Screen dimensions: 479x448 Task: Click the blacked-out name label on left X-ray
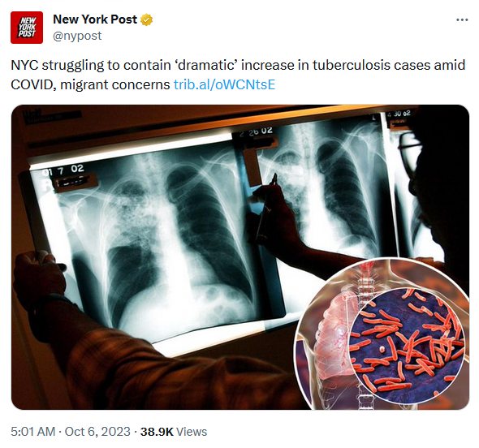[73, 183]
